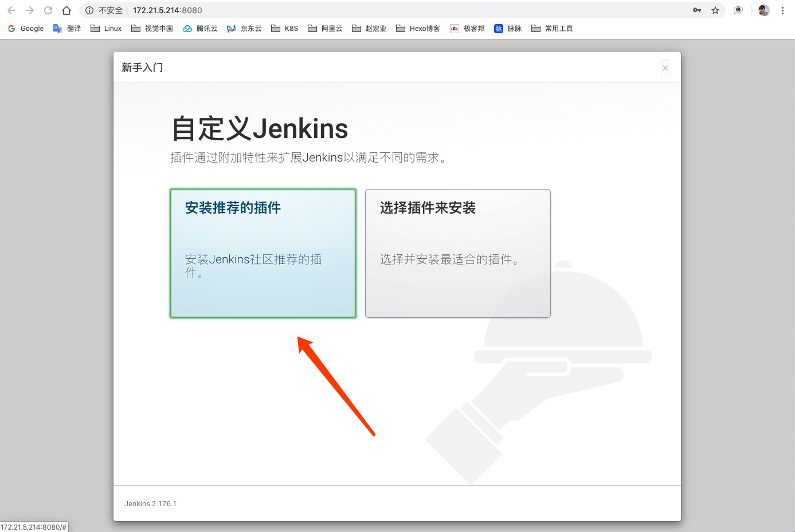The height and width of the screenshot is (532, 795).
Task: Open the 视觉中国 bookmark folder
Action: point(152,29)
